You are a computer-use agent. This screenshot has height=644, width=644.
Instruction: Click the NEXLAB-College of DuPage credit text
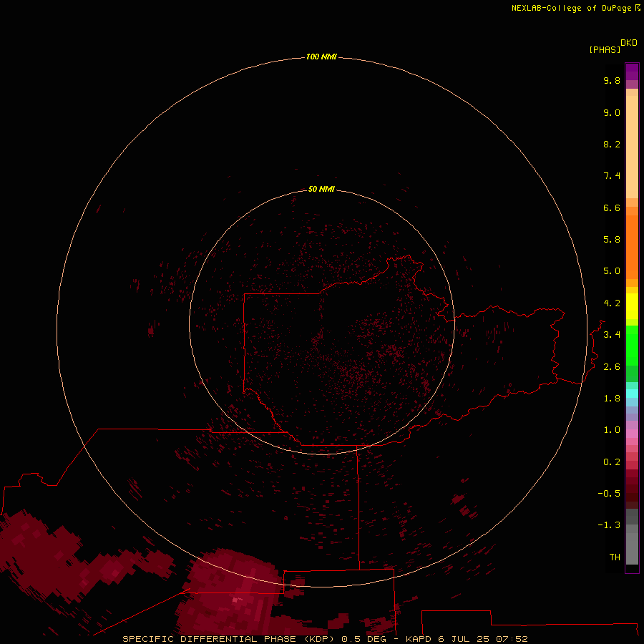(575, 8)
